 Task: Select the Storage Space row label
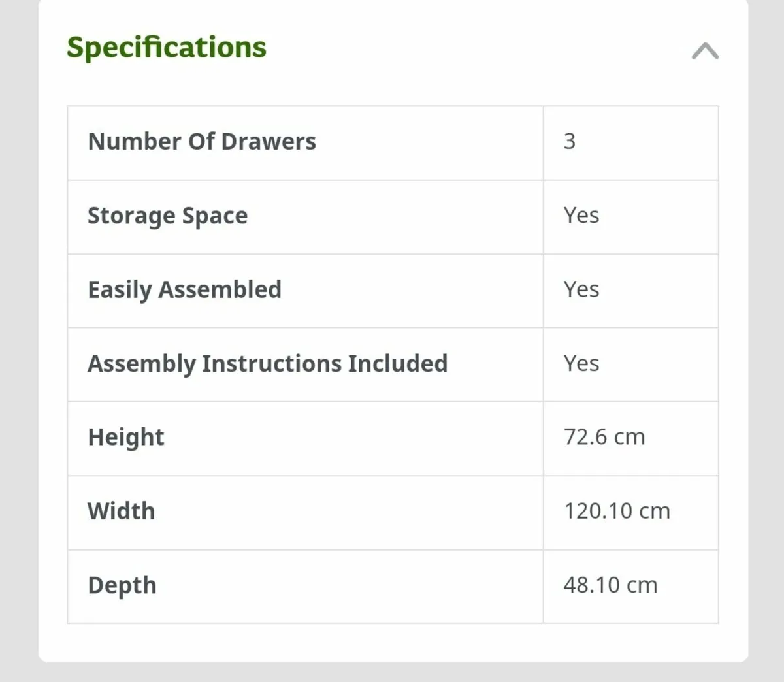tap(168, 216)
